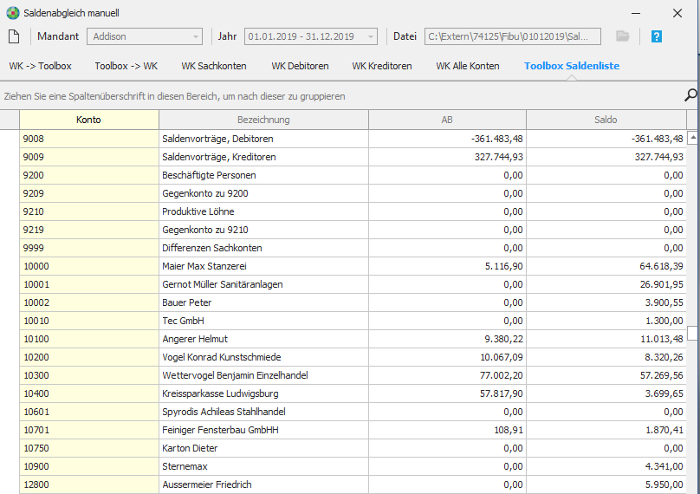Select Saldo value 327.744,93
This screenshot has height=494, width=700.
coord(606,157)
